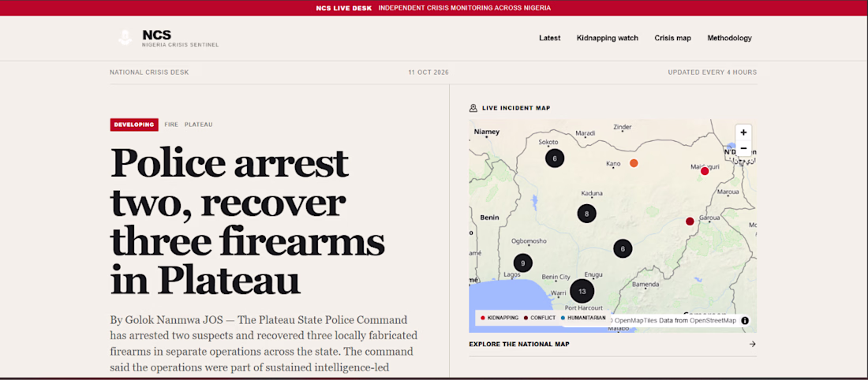
Task: Open the OpenStreetMap attribution link
Action: click(x=713, y=320)
